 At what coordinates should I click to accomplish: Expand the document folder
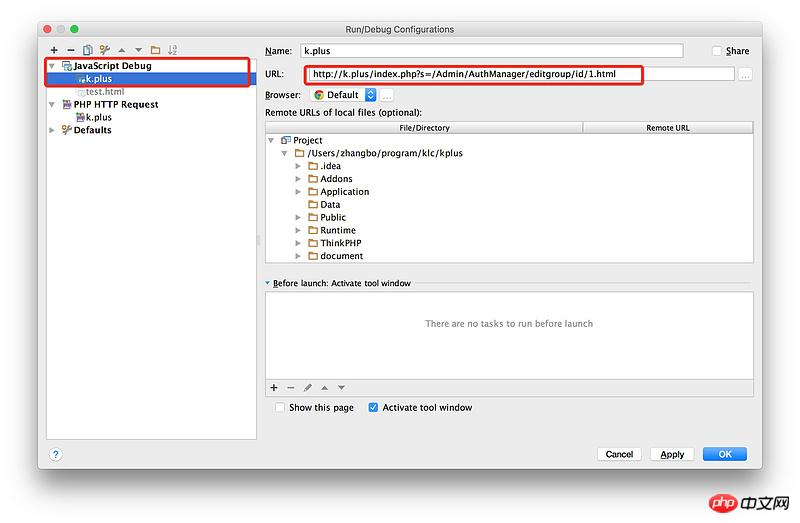point(298,256)
